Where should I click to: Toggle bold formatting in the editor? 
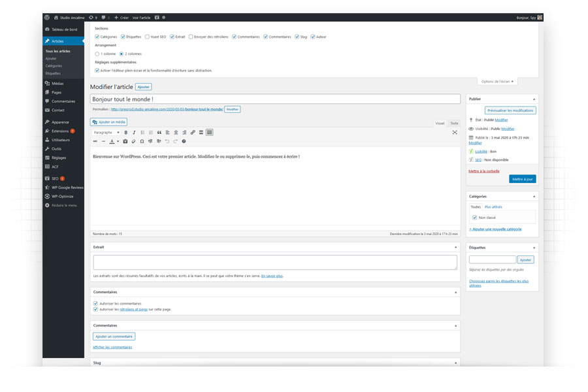126,133
